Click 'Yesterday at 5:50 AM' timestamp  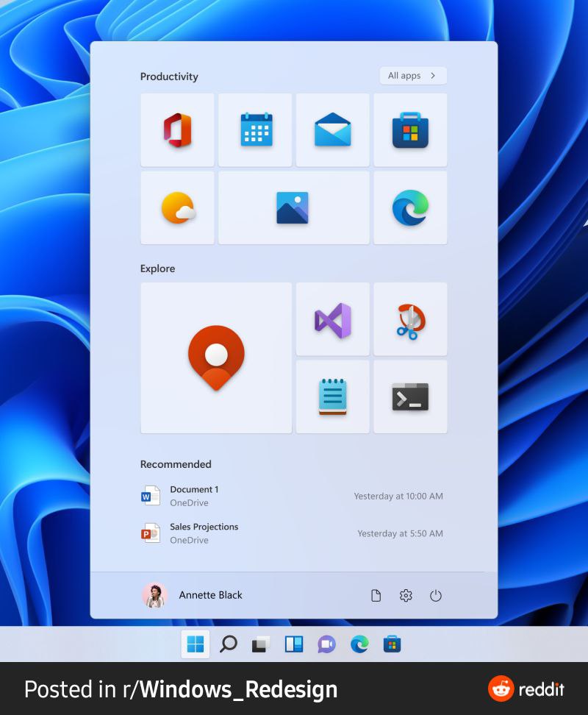tap(401, 533)
